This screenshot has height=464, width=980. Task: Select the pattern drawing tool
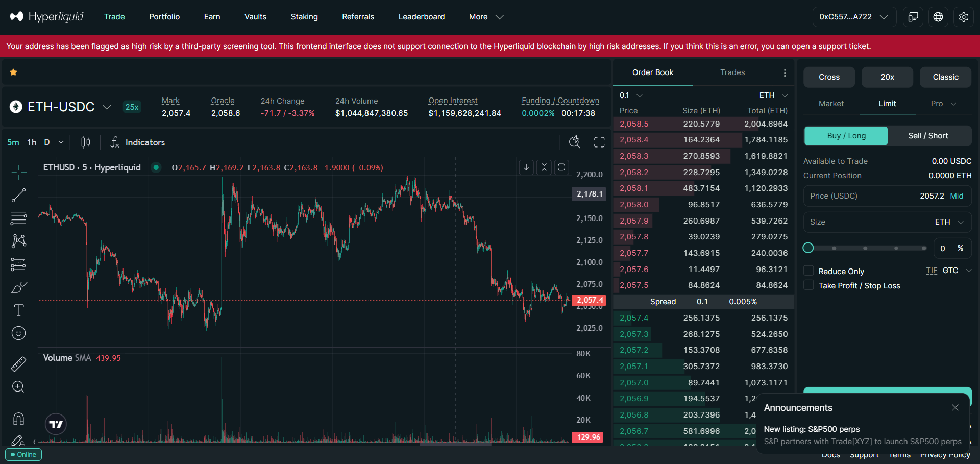[19, 241]
